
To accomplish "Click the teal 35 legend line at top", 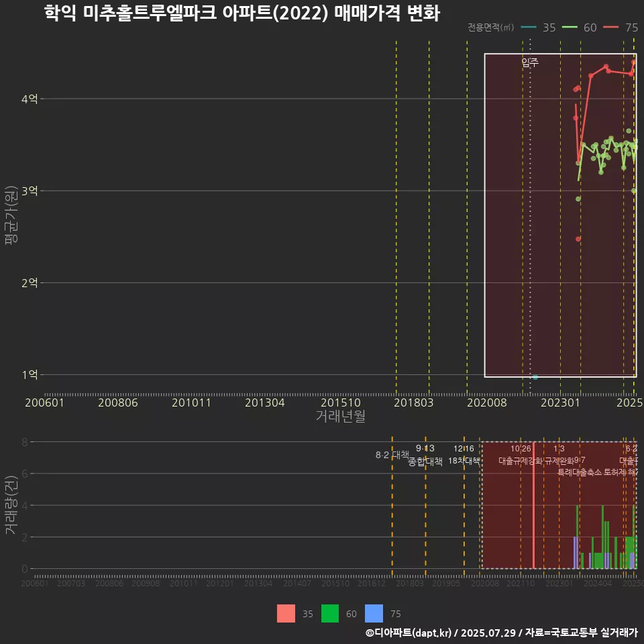I will [529, 28].
